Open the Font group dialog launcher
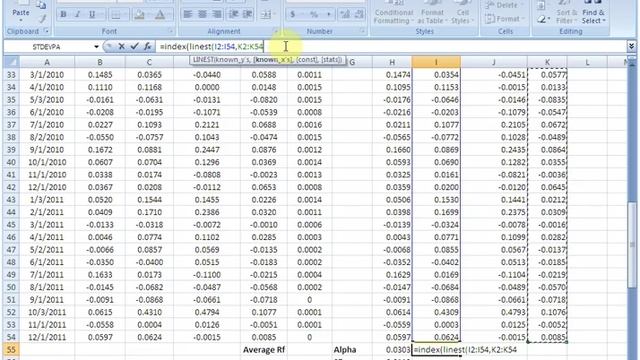Image resolution: width=640 pixels, height=360 pixels. point(171,31)
